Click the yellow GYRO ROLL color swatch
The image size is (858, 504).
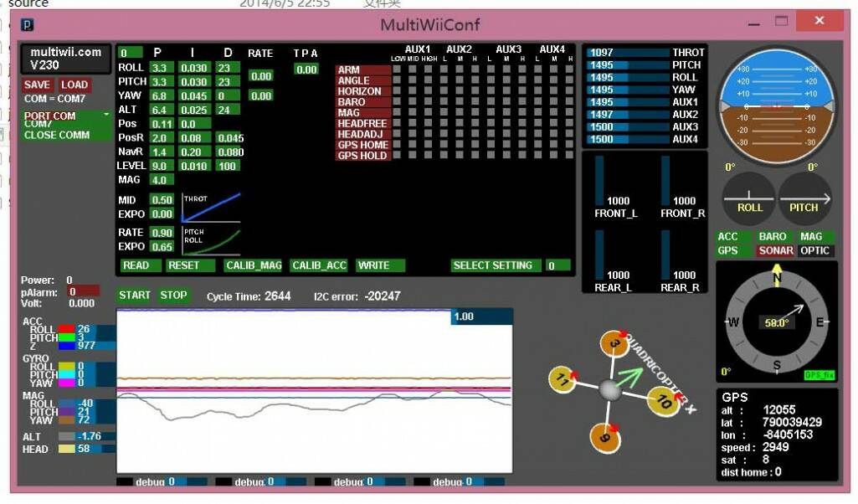66,366
